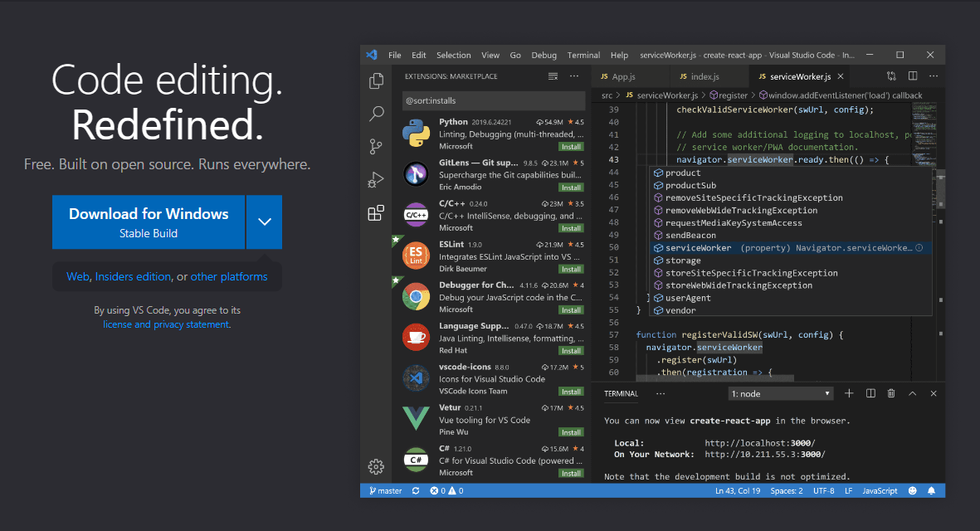Install the Python extension
This screenshot has width=980, height=531.
(x=571, y=147)
